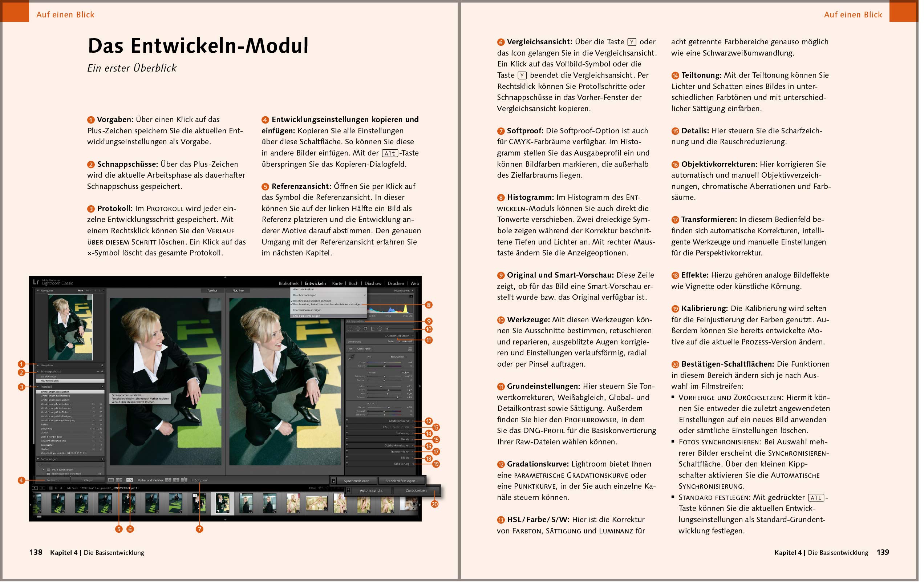The height and width of the screenshot is (585, 924).
Task: Toggle the Teiltonung panel on/off switch
Action: pos(347,433)
